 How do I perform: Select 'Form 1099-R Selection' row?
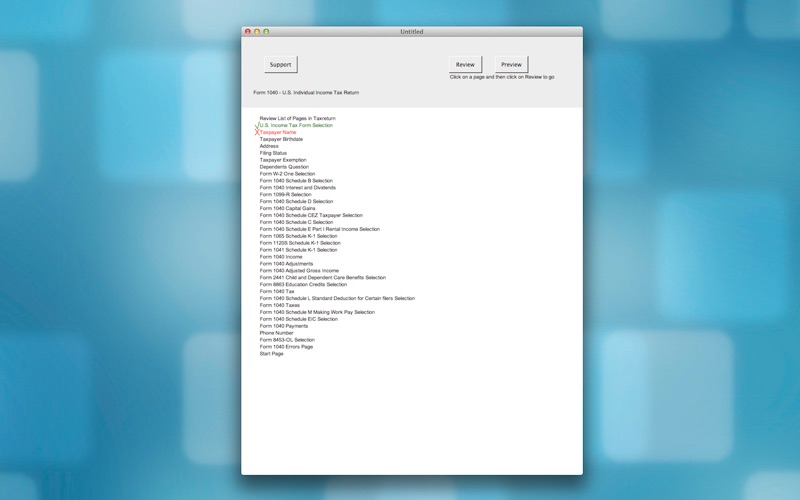click(285, 194)
